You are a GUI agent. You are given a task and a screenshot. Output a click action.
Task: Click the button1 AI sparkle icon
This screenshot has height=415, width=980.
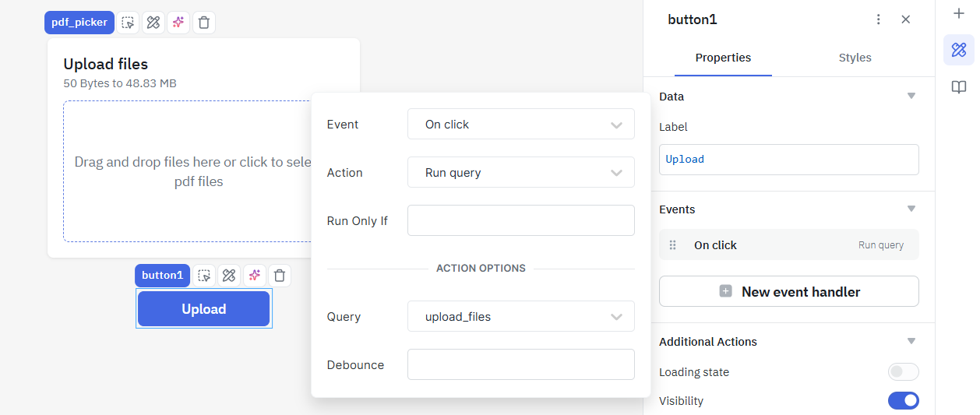(254, 275)
